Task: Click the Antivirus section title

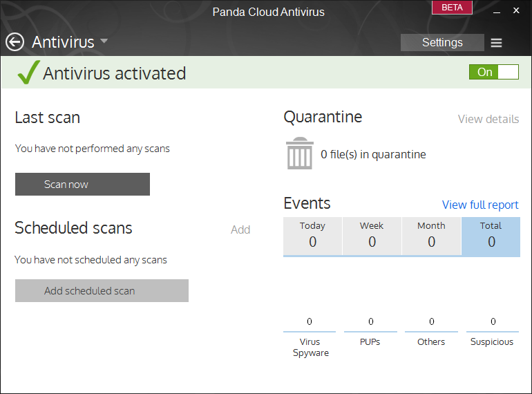Action: (63, 42)
